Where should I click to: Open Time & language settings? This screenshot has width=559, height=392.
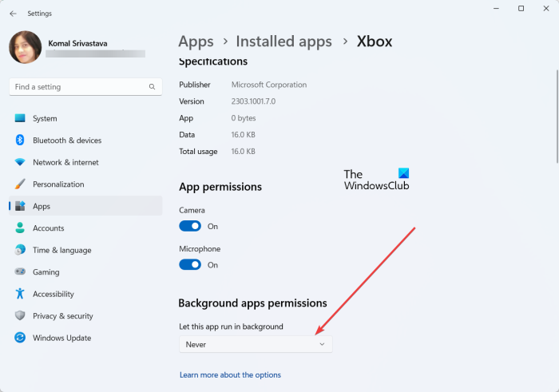coord(61,250)
